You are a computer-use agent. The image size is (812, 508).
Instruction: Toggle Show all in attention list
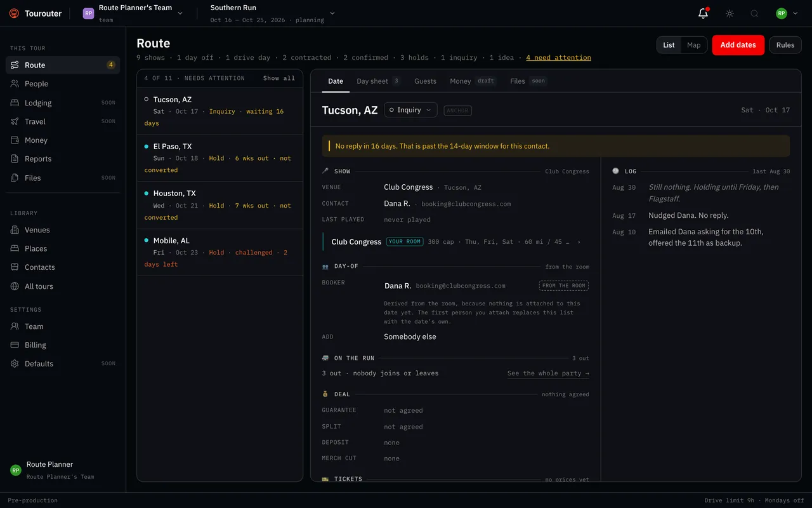click(x=279, y=78)
